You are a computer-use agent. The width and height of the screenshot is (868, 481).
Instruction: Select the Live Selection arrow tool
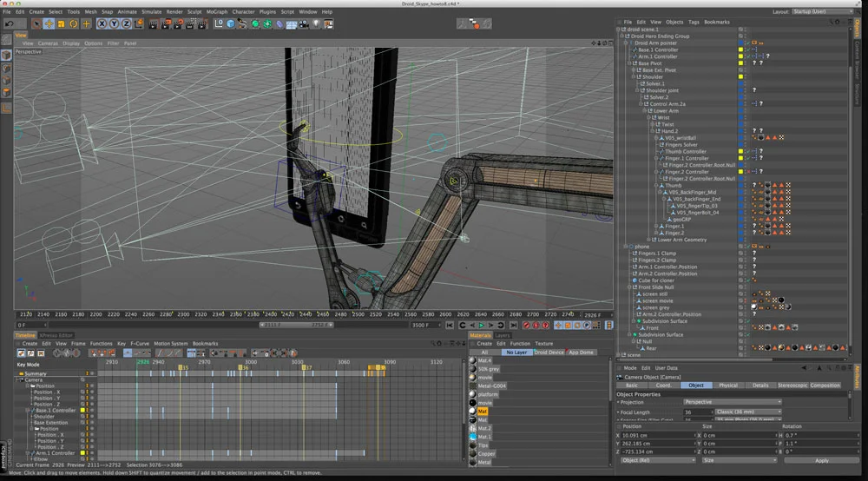click(x=36, y=23)
